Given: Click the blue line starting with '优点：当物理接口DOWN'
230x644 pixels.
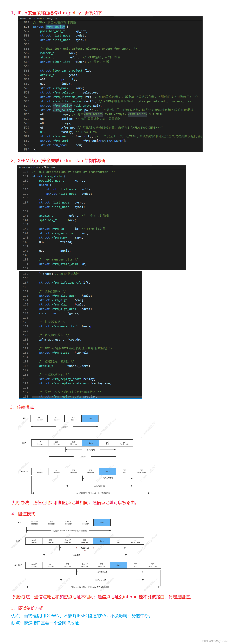Looking at the screenshot, I should (82, 616).
